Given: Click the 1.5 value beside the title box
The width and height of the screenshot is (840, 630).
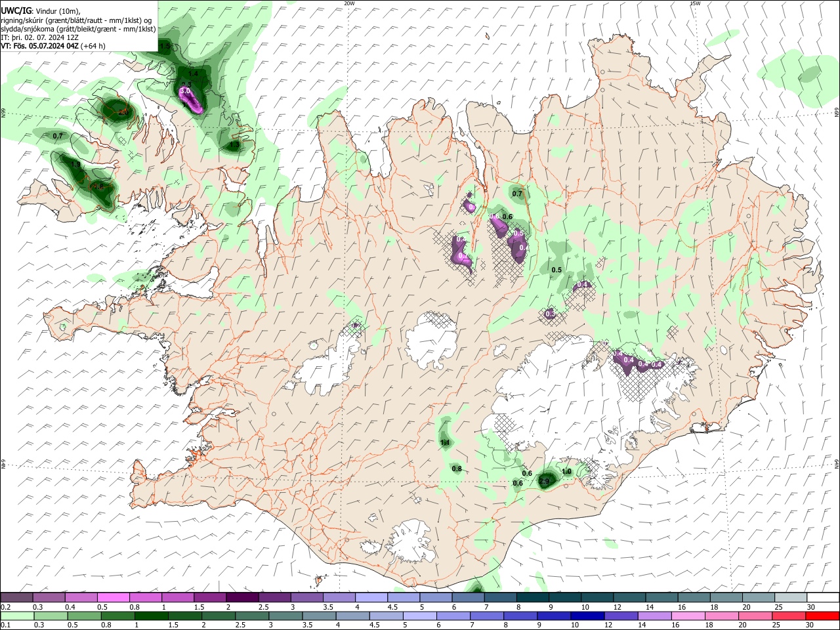Looking at the screenshot, I should click(165, 47).
